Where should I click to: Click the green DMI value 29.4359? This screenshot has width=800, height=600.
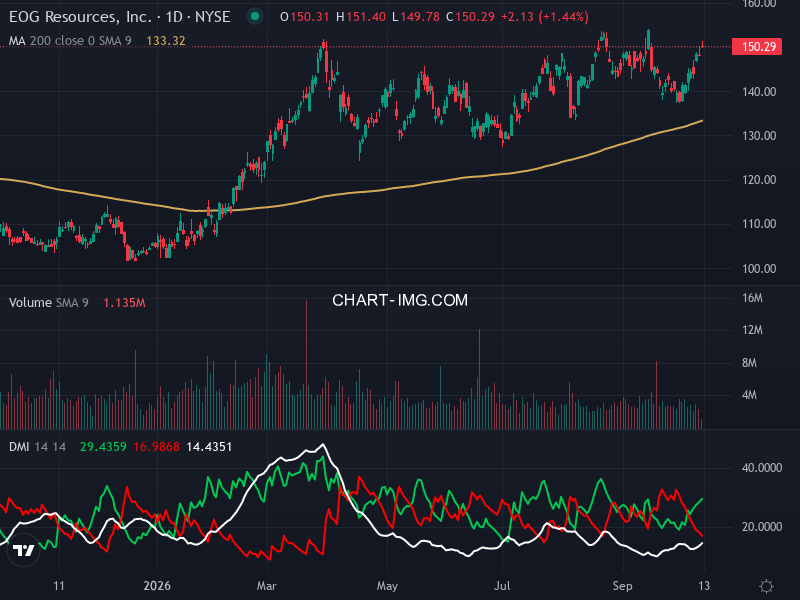point(103,447)
